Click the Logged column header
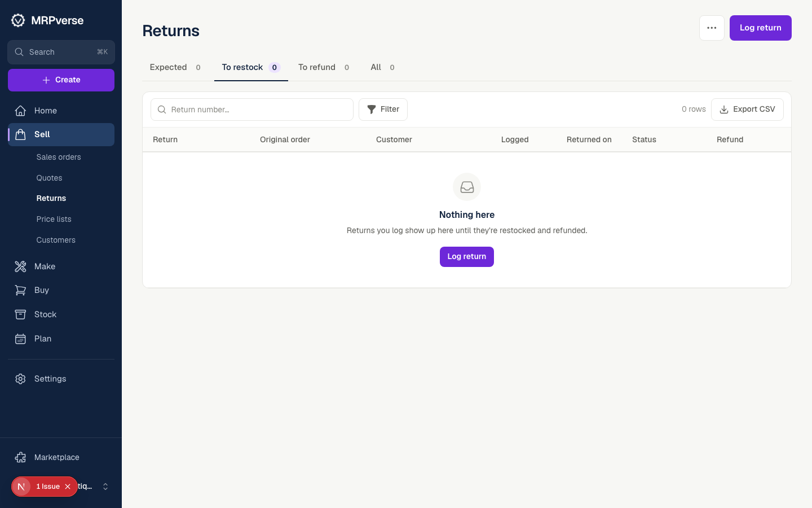Viewport: 812px width, 508px height. point(515,139)
